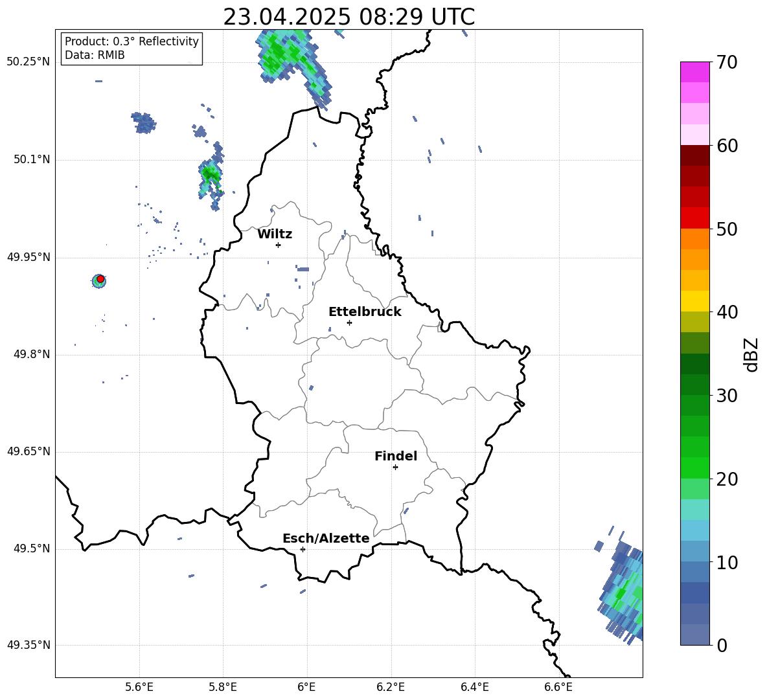This screenshot has width=767, height=700.
Task: Select the Findel station label
Action: (x=396, y=456)
